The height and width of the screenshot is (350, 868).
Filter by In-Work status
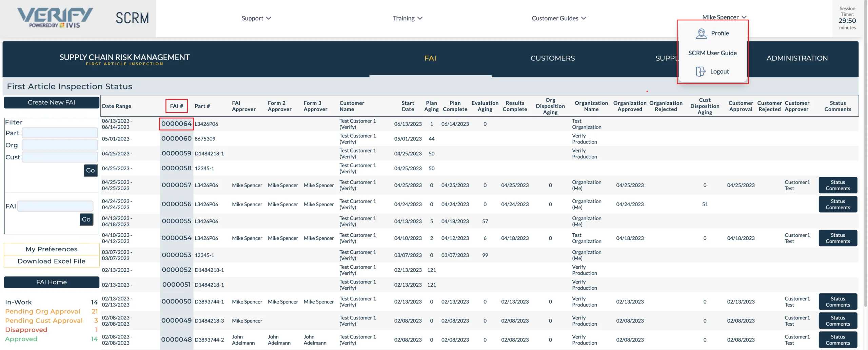click(x=52, y=302)
